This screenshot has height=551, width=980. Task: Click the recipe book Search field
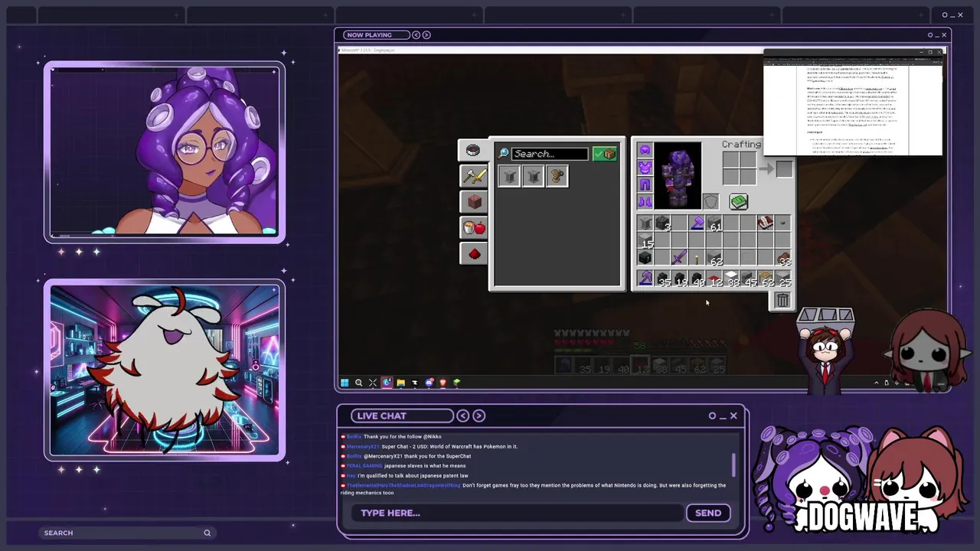click(x=550, y=154)
